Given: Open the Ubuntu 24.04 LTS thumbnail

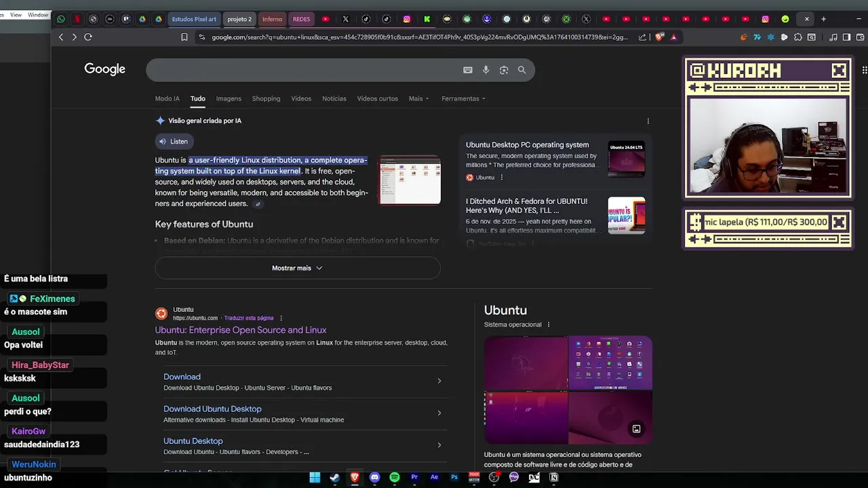Looking at the screenshot, I should 627,159.
